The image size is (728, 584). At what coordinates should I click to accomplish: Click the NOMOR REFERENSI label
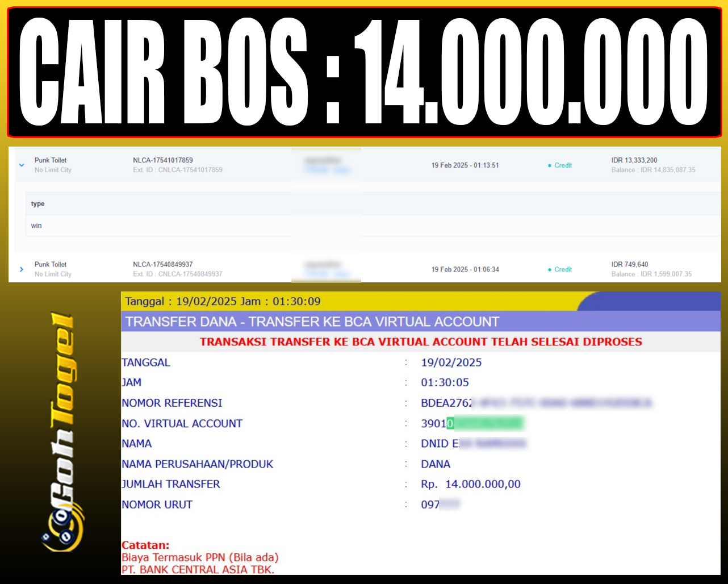[x=172, y=403]
